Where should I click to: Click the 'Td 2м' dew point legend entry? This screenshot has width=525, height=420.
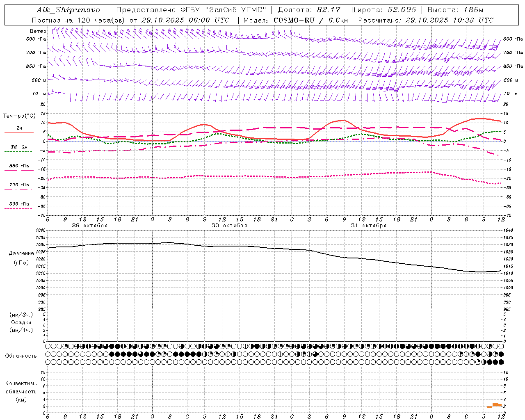19,147
